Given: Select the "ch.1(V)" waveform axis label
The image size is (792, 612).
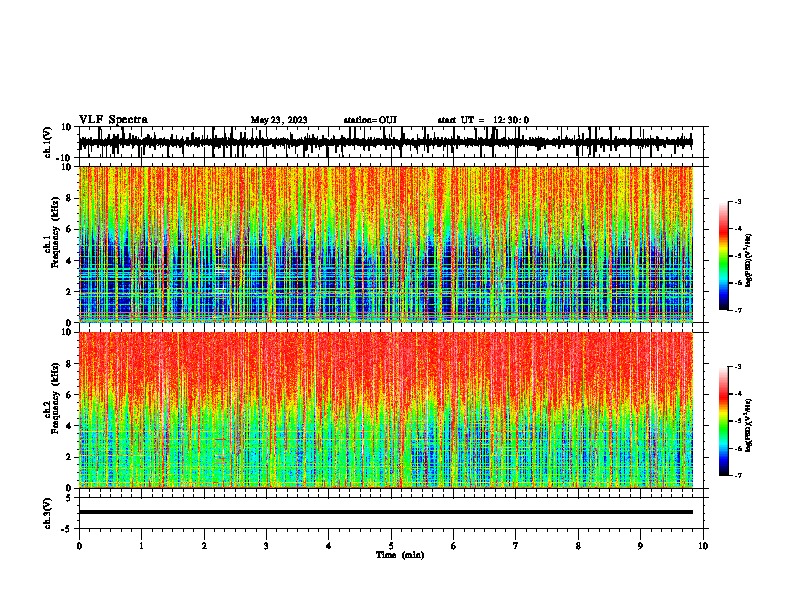Looking at the screenshot, I should 48,142.
